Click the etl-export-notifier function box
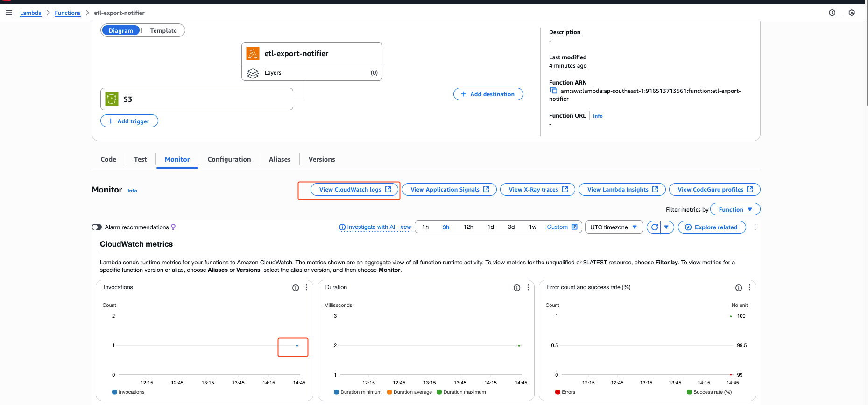 pos(312,53)
